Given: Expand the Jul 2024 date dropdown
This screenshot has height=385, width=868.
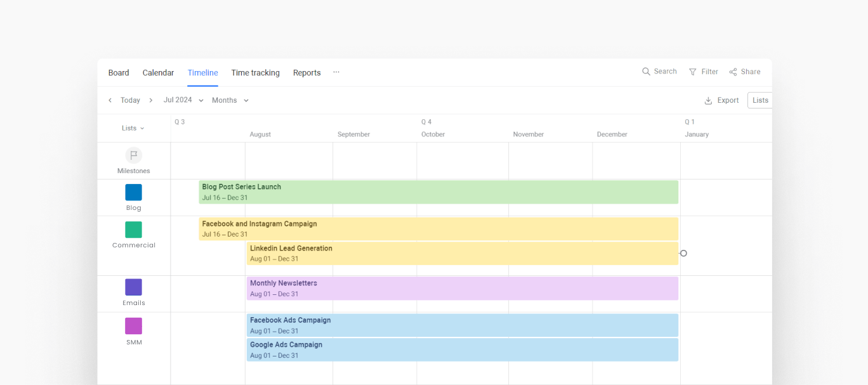Looking at the screenshot, I should coord(183,100).
